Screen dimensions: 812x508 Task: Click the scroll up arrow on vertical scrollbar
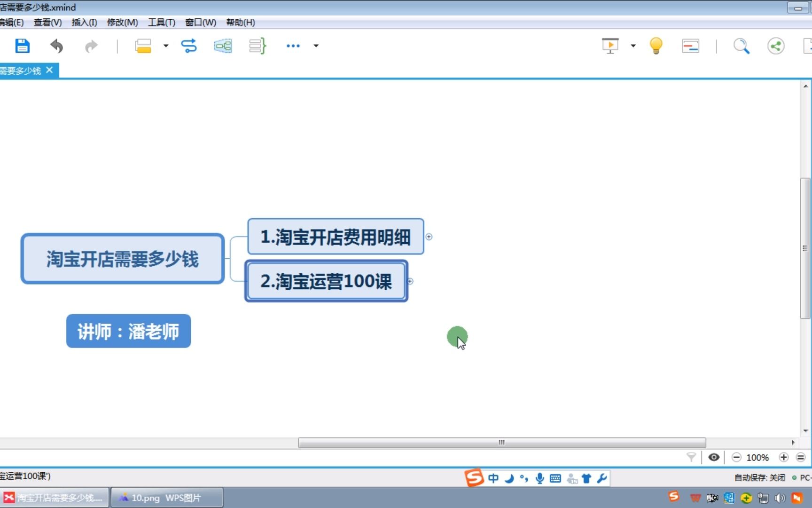[805, 86]
